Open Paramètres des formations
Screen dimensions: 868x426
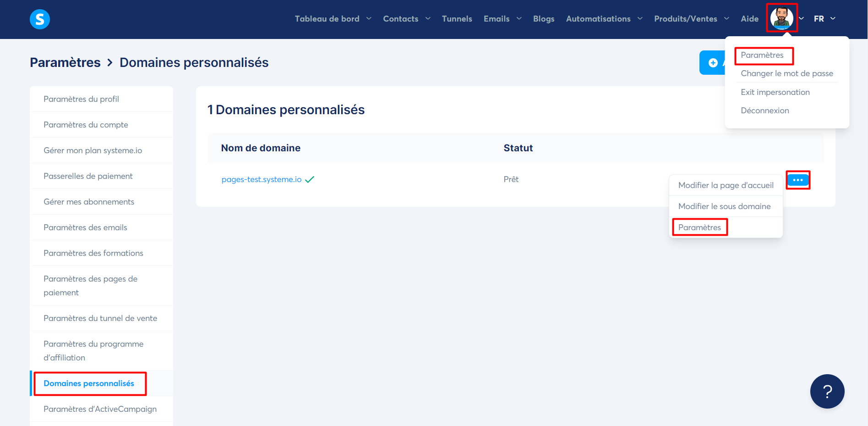tap(101, 253)
